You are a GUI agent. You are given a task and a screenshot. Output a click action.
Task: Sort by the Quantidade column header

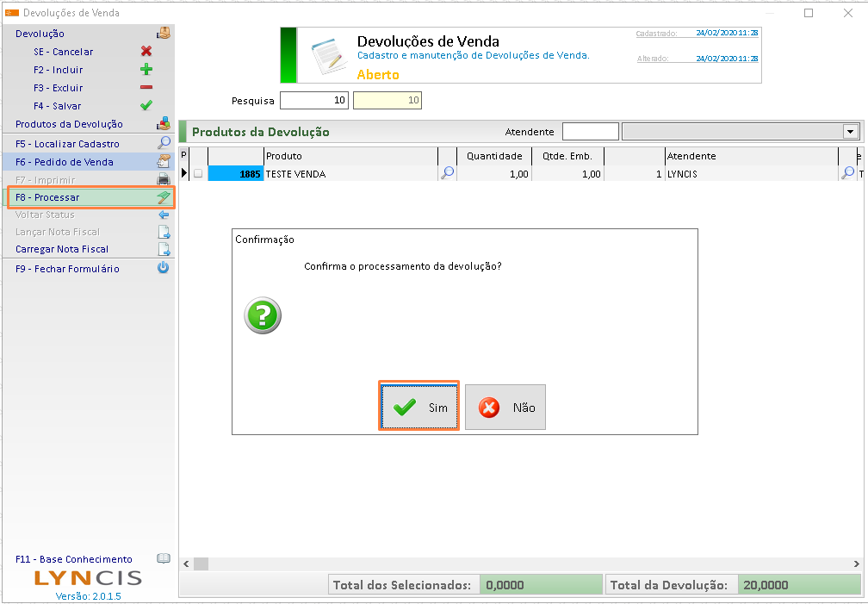click(493, 156)
